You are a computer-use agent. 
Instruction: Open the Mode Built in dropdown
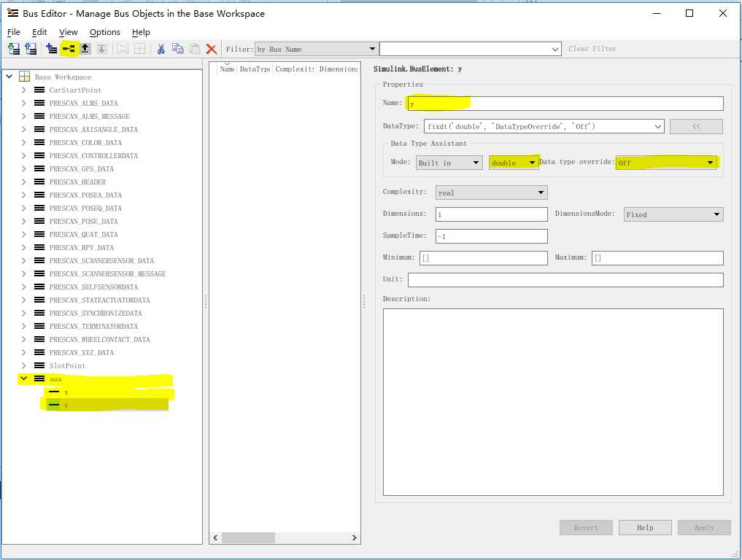pyautogui.click(x=449, y=163)
